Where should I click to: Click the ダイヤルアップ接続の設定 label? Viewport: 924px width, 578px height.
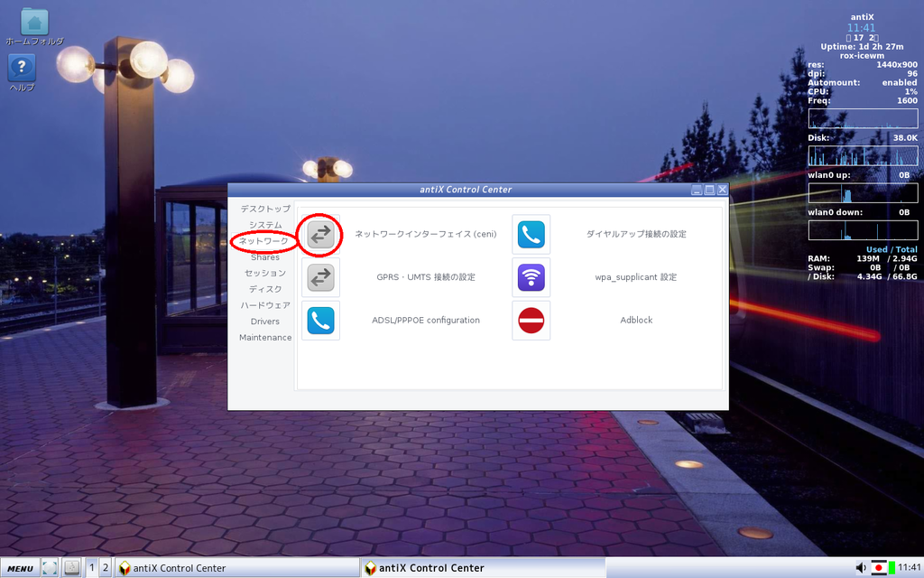(x=636, y=234)
